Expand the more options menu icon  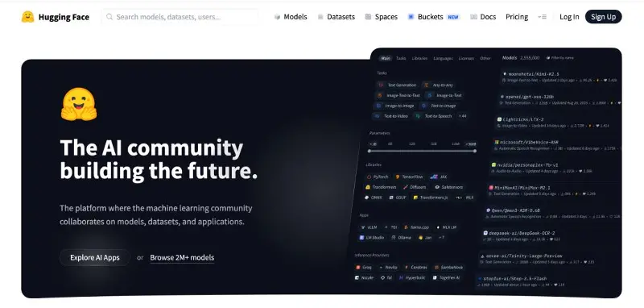[x=542, y=17]
